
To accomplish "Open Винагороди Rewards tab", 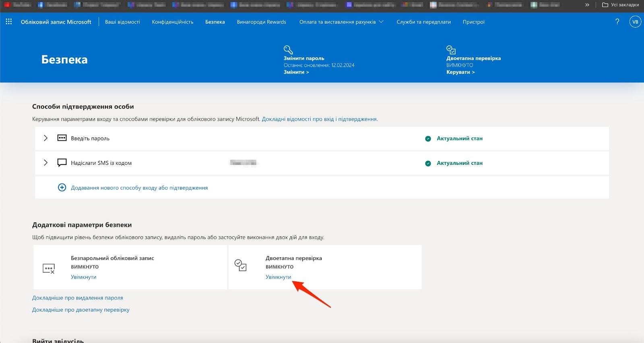I will click(262, 22).
